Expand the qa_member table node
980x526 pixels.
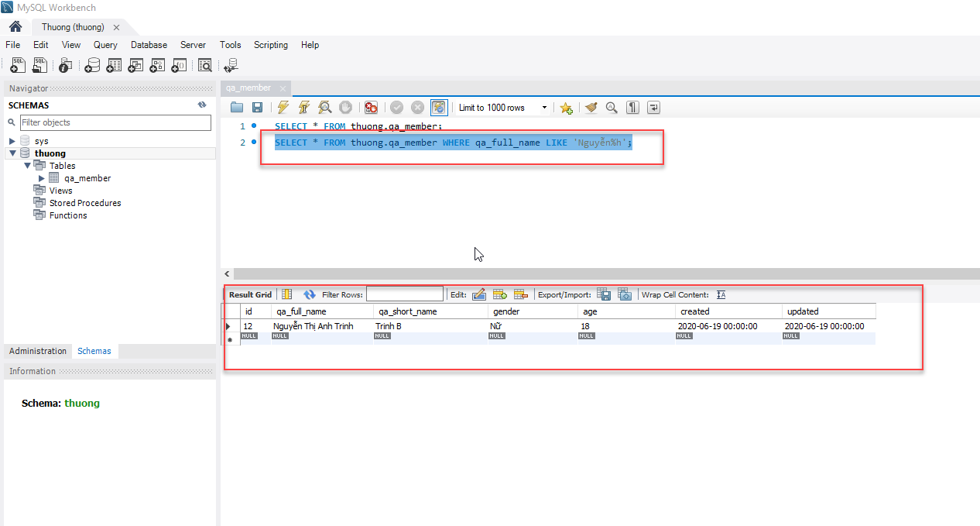click(x=42, y=178)
